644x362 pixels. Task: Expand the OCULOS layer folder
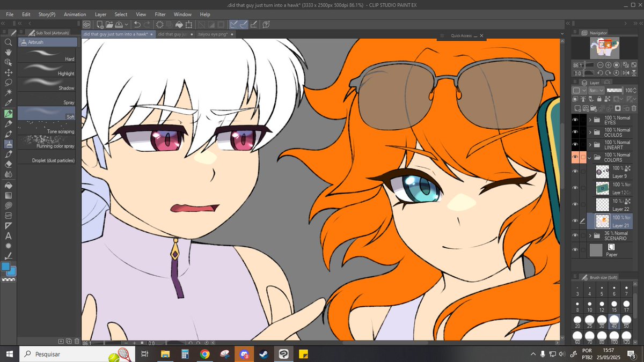590,132
